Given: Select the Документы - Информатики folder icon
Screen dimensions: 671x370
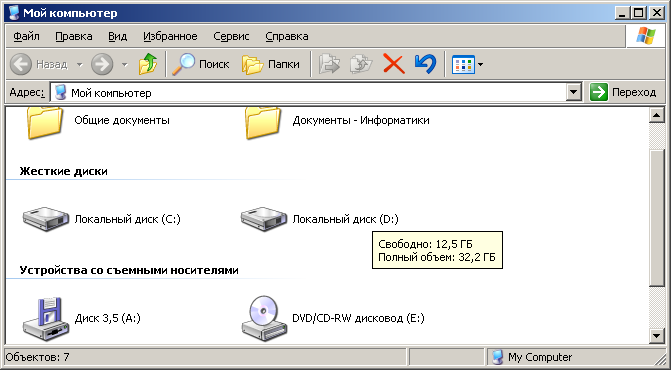Looking at the screenshot, I should 263,123.
